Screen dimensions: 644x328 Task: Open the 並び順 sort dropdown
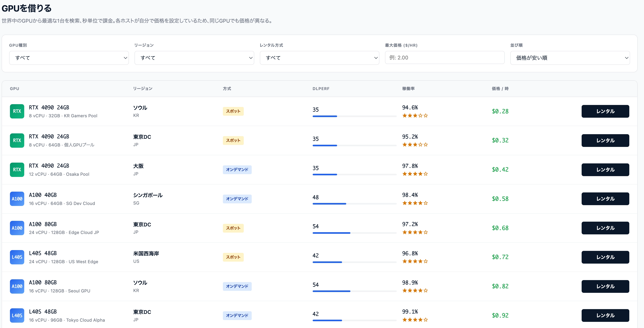tap(570, 58)
